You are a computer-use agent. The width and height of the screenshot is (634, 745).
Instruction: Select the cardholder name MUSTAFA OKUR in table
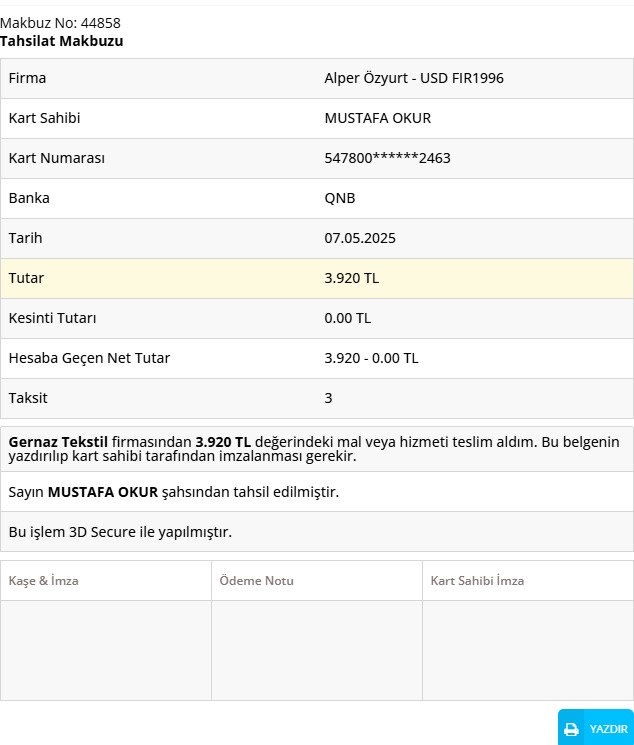tap(377, 118)
